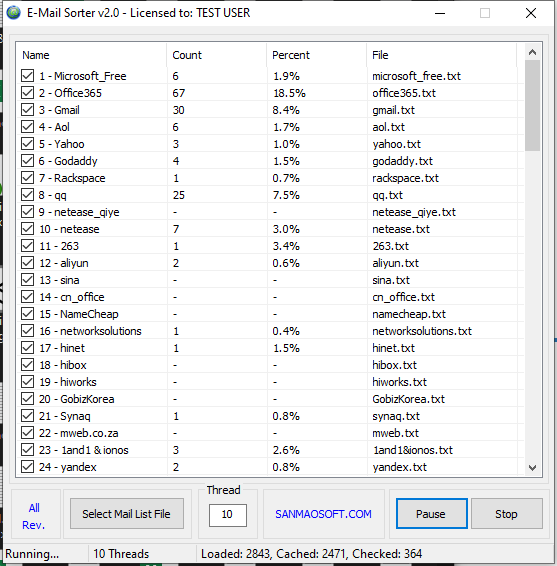Select the 16 - networksolutions row name
The height and width of the screenshot is (566, 557).
click(90, 331)
